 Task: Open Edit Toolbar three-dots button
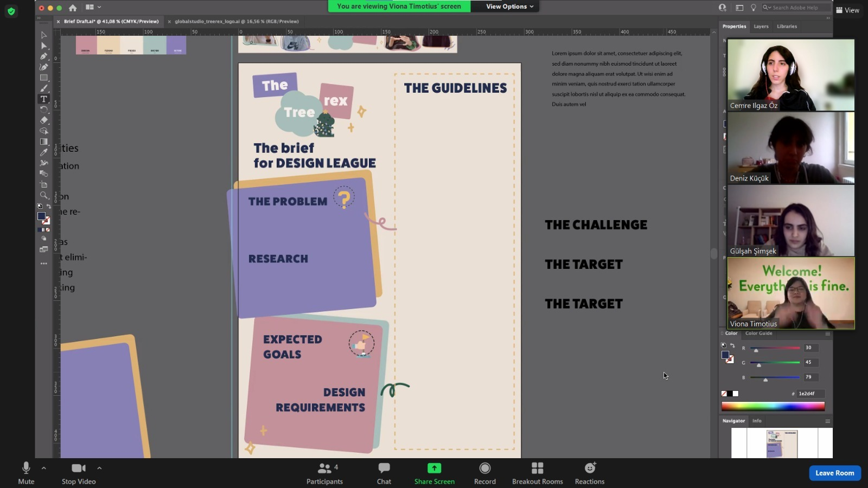[44, 264]
